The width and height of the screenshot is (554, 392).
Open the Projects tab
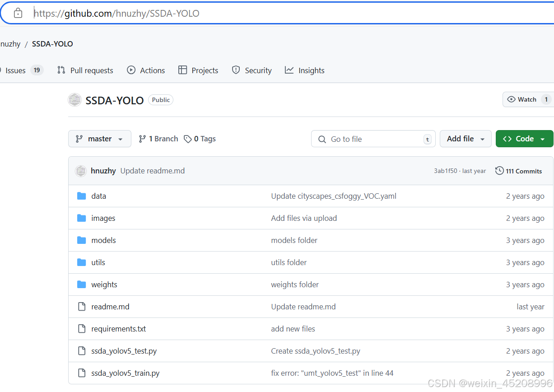click(x=198, y=70)
